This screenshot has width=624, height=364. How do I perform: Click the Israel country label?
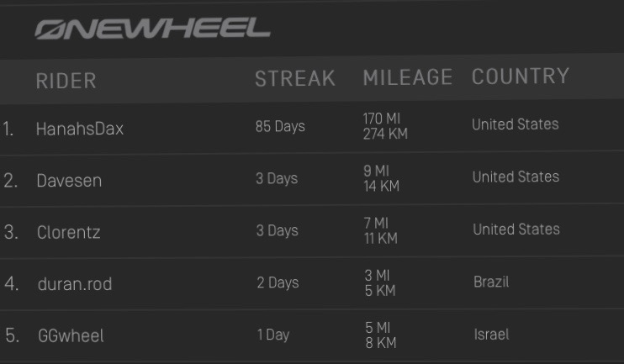491,334
